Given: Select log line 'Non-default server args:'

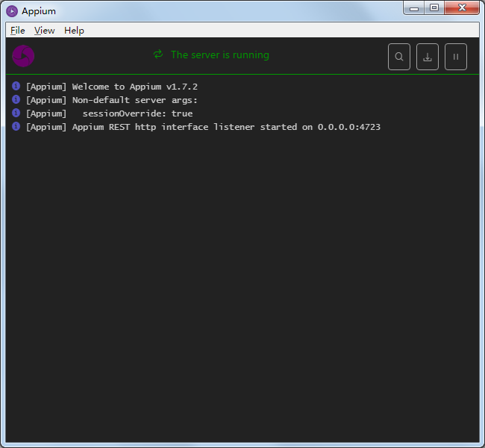Looking at the screenshot, I should coord(112,100).
